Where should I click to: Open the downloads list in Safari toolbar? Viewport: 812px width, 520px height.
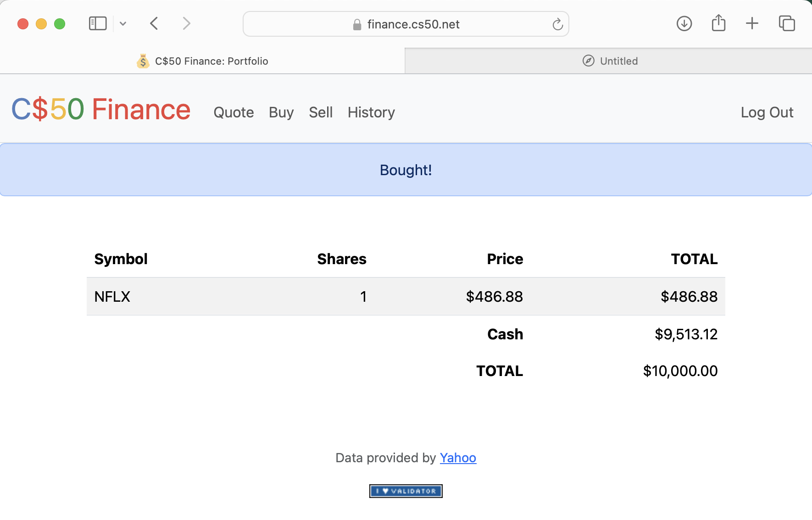pos(684,23)
